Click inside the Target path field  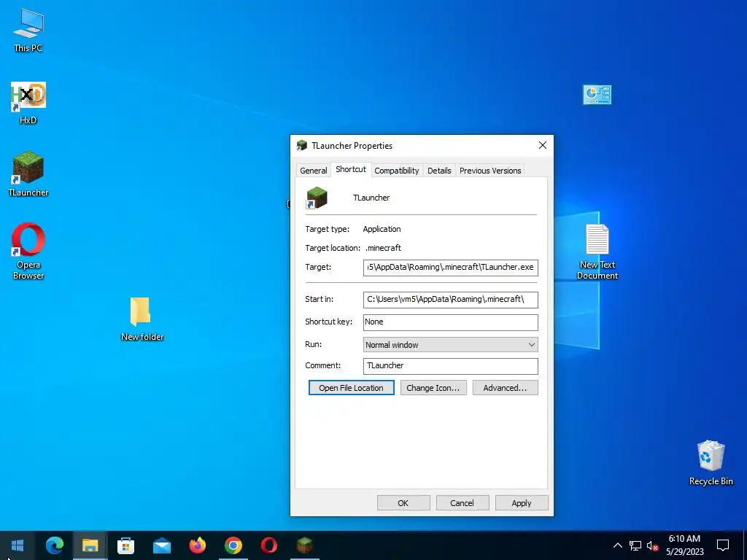tap(450, 267)
